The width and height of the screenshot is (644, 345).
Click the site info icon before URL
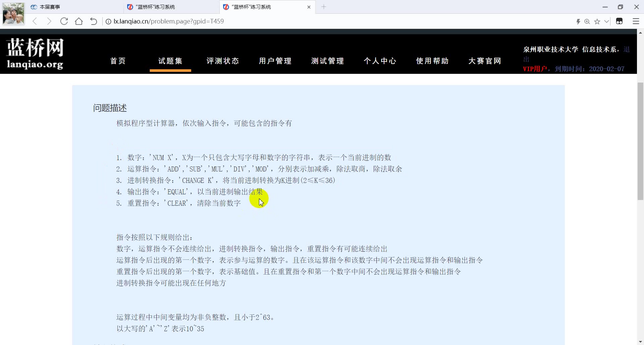(x=108, y=21)
